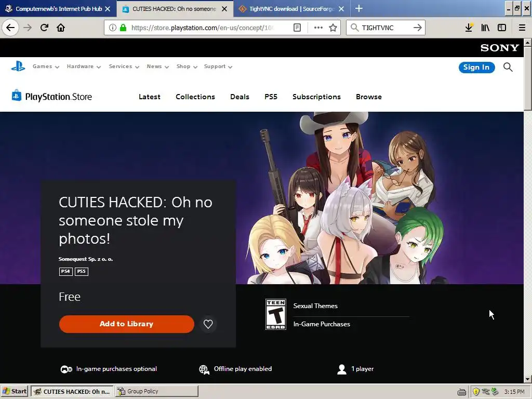This screenshot has width=532, height=399.
Task: Open the Collections store section
Action: (195, 97)
